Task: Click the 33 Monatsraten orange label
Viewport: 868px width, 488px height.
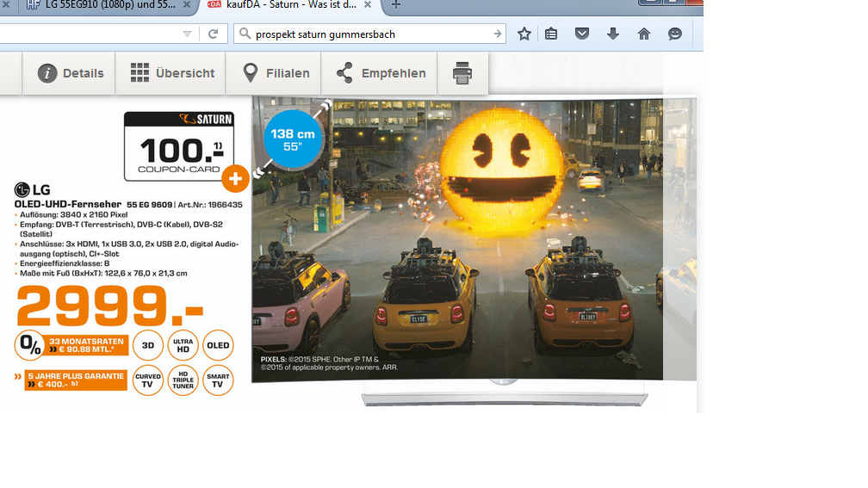Action: tap(87, 345)
